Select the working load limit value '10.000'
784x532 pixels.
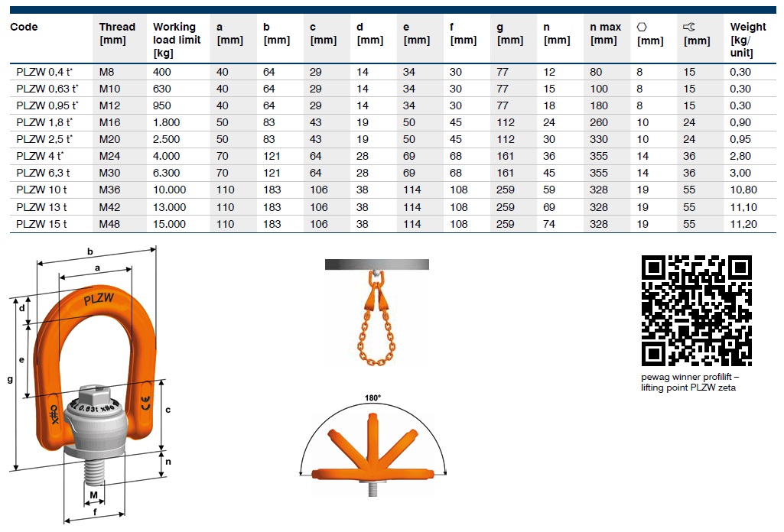pos(170,190)
